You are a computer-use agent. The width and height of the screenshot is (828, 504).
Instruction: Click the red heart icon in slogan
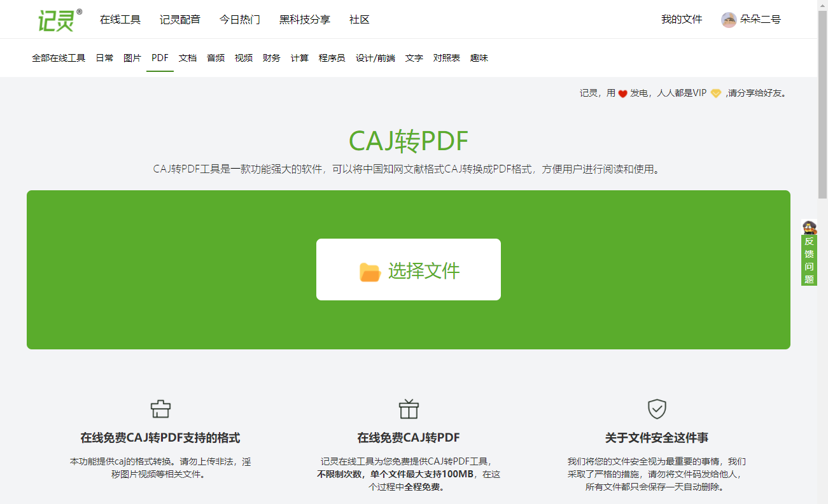point(622,92)
